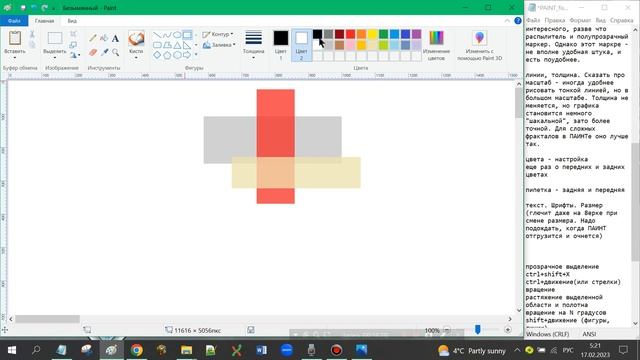The image size is (640, 360).
Task: Click the taskbar search magnifier
Action: coord(36,350)
